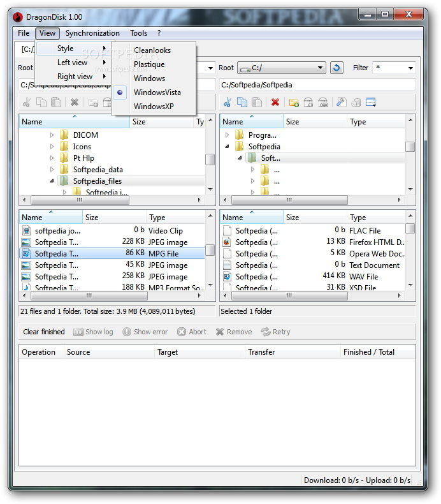This screenshot has width=441, height=504.
Task: Click the file icon of the MPG File row
Action: (x=26, y=254)
